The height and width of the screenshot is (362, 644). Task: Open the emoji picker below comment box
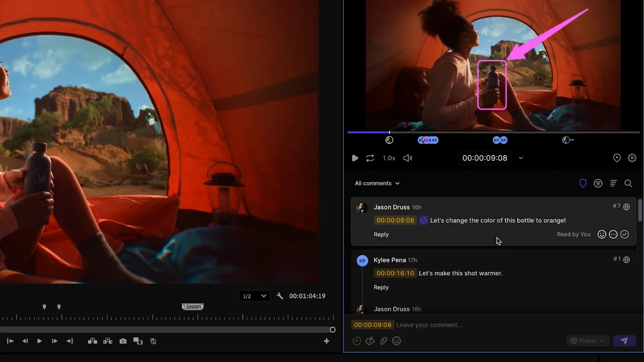[397, 341]
